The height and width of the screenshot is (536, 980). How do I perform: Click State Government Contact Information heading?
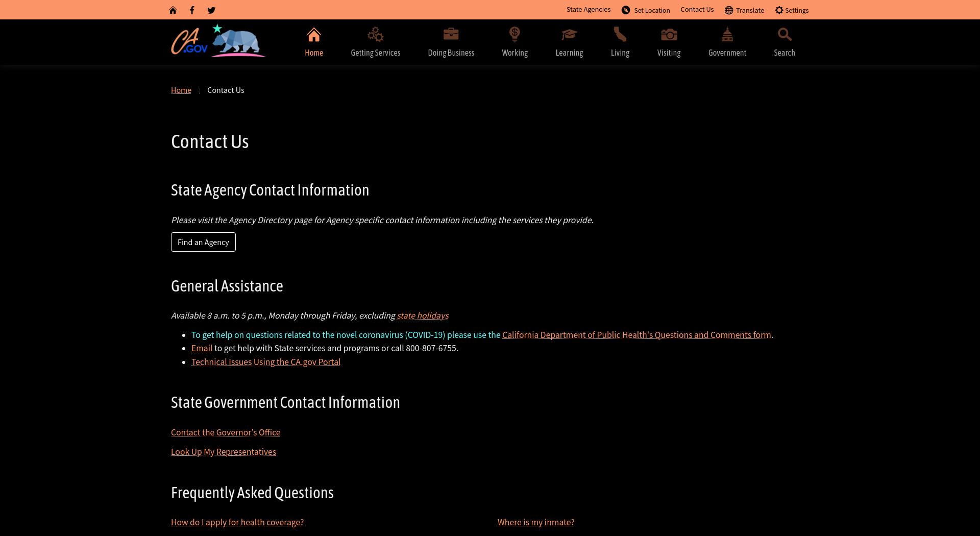click(x=285, y=402)
